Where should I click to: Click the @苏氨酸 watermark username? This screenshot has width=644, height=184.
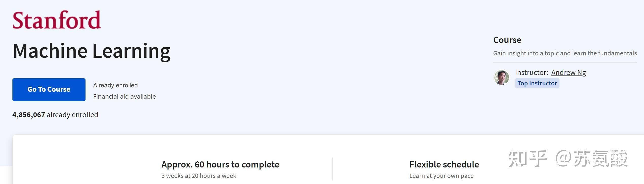[x=592, y=158]
